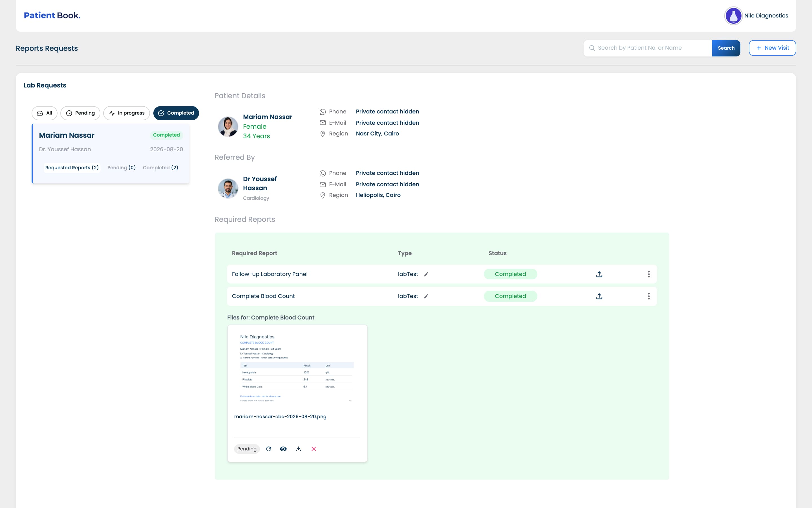Select Completed (2) on the request card
The image size is (812, 508).
pyautogui.click(x=160, y=168)
